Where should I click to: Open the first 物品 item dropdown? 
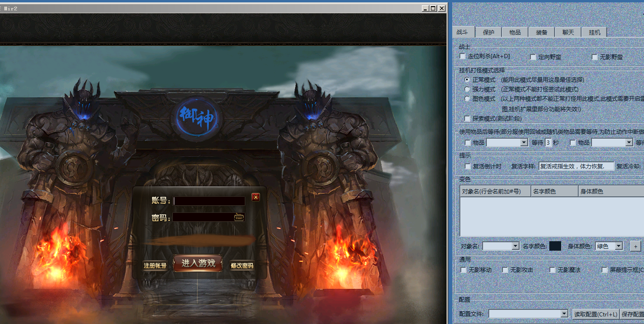pos(524,142)
